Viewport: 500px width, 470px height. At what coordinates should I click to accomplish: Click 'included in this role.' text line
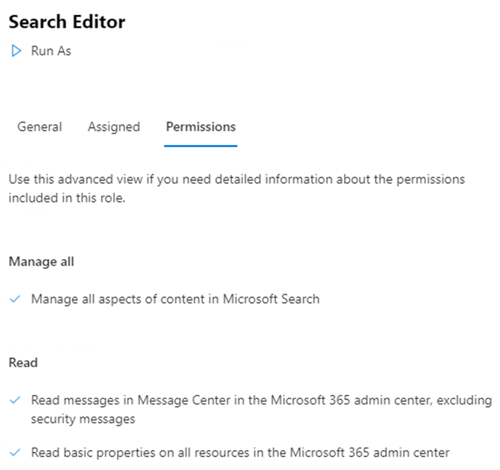click(67, 198)
